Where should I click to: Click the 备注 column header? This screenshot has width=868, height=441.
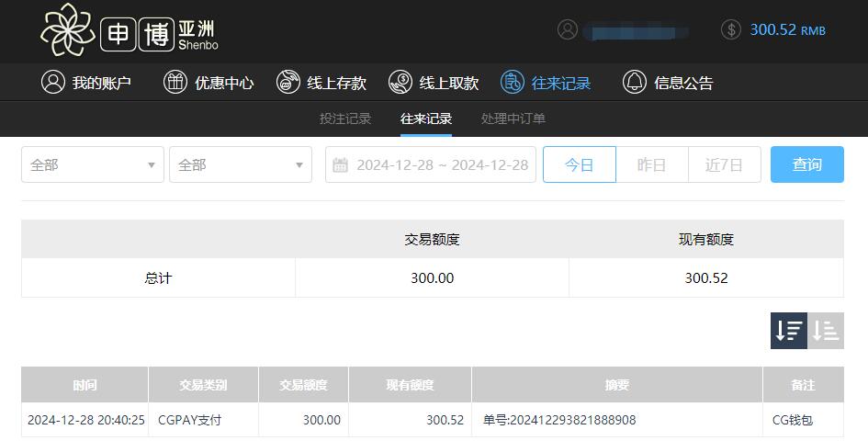tap(803, 384)
